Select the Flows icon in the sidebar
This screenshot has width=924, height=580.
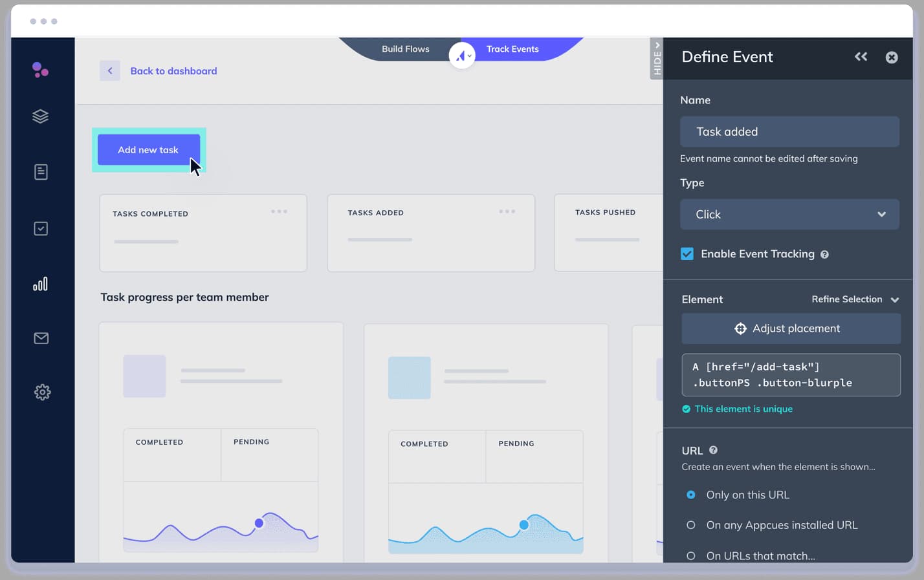click(x=41, y=116)
